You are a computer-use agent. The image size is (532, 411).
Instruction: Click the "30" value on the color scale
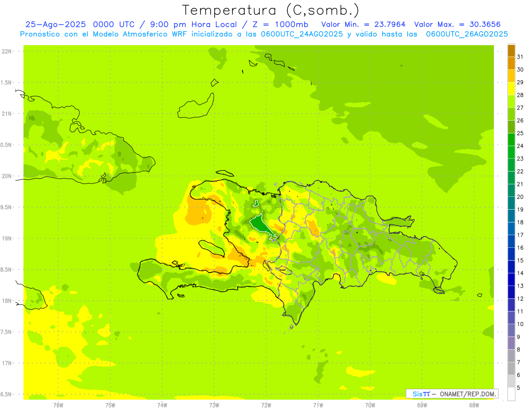click(x=520, y=70)
